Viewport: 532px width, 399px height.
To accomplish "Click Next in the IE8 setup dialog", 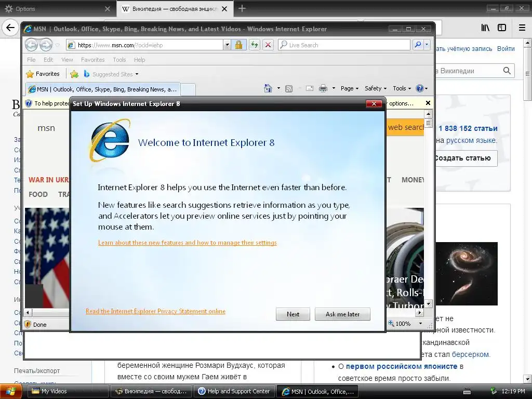I will (x=293, y=314).
